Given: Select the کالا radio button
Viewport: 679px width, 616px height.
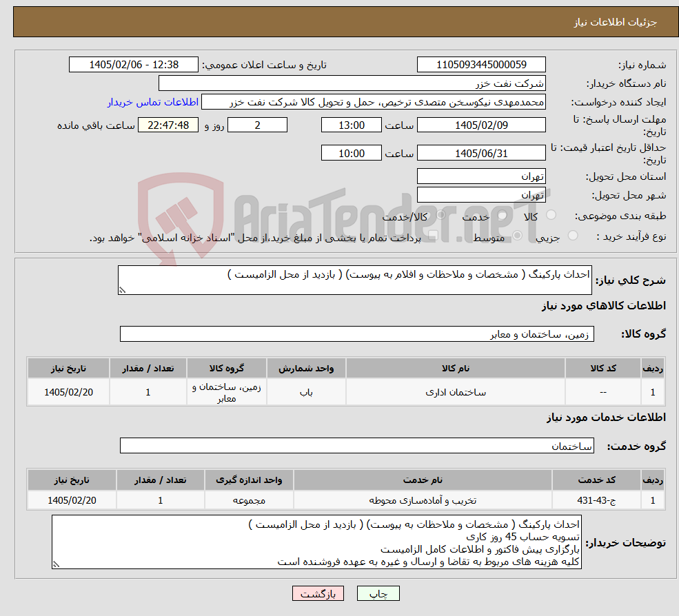Looking at the screenshot, I should [x=551, y=215].
